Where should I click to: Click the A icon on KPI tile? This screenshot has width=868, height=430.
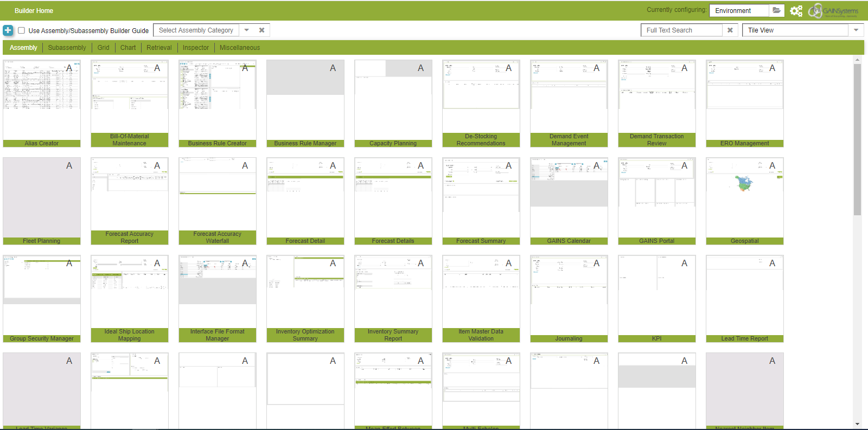(x=684, y=264)
